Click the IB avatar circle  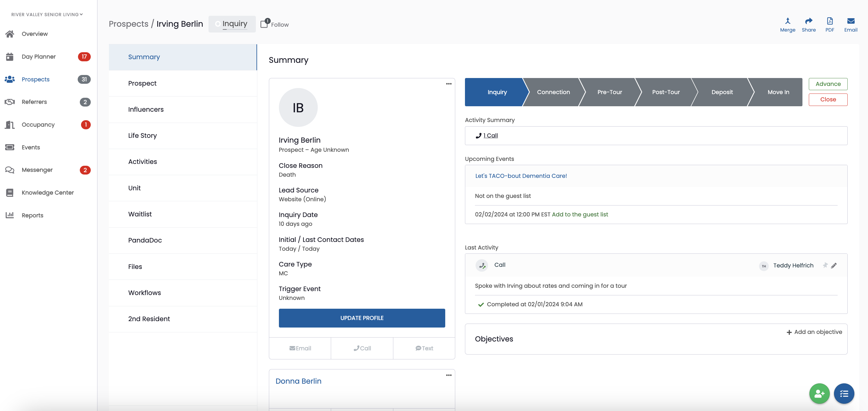[298, 107]
